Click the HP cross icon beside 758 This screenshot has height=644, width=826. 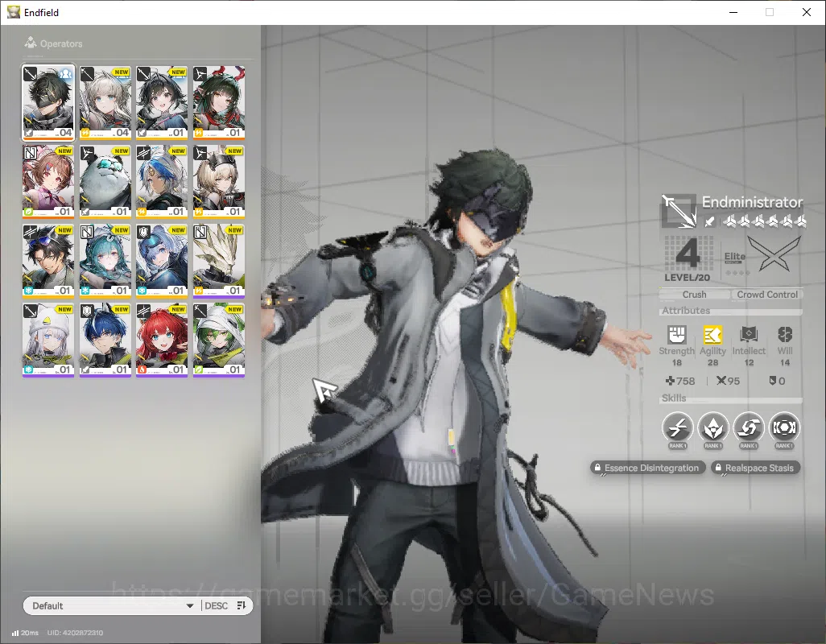pyautogui.click(x=670, y=380)
